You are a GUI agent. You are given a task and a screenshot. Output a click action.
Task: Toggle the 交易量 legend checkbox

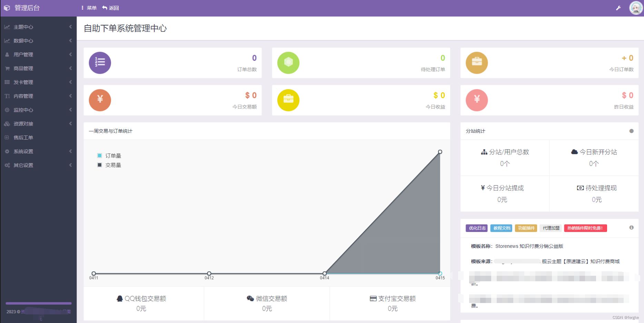tap(99, 165)
